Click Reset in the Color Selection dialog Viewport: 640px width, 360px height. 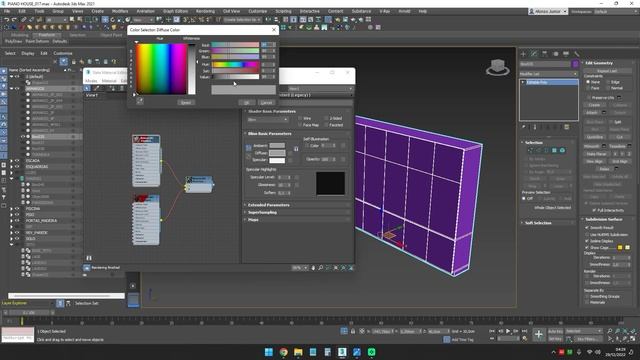pos(186,102)
